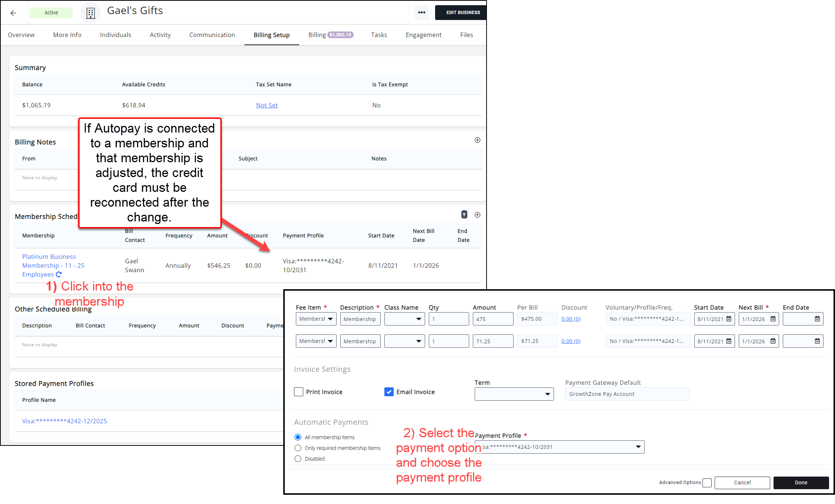Select the Disabled automatic payments radio
The height and width of the screenshot is (504, 835).
(298, 459)
